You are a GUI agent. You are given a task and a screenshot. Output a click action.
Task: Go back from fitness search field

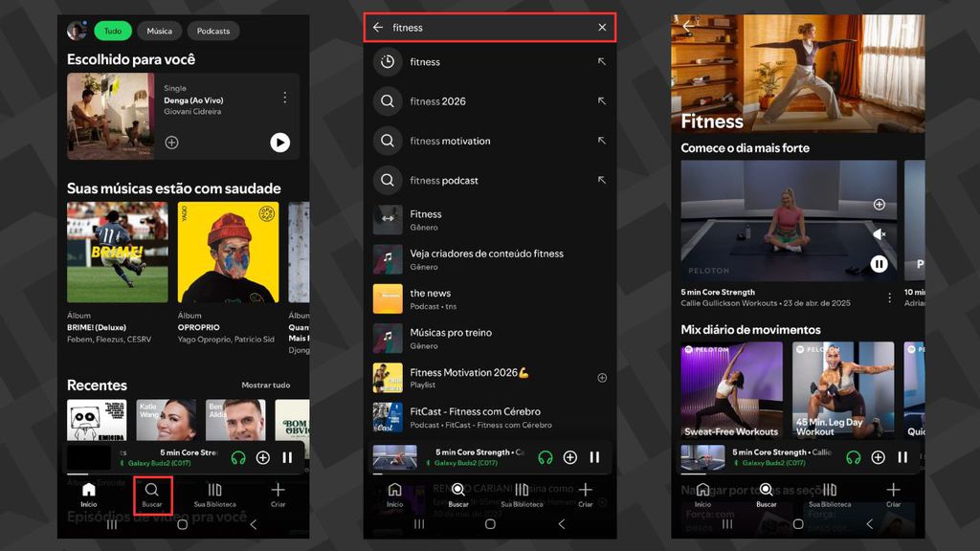377,28
